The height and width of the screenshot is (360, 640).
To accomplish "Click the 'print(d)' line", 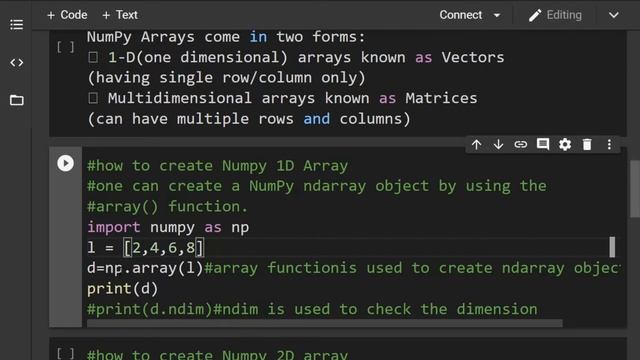I will pos(122,289).
